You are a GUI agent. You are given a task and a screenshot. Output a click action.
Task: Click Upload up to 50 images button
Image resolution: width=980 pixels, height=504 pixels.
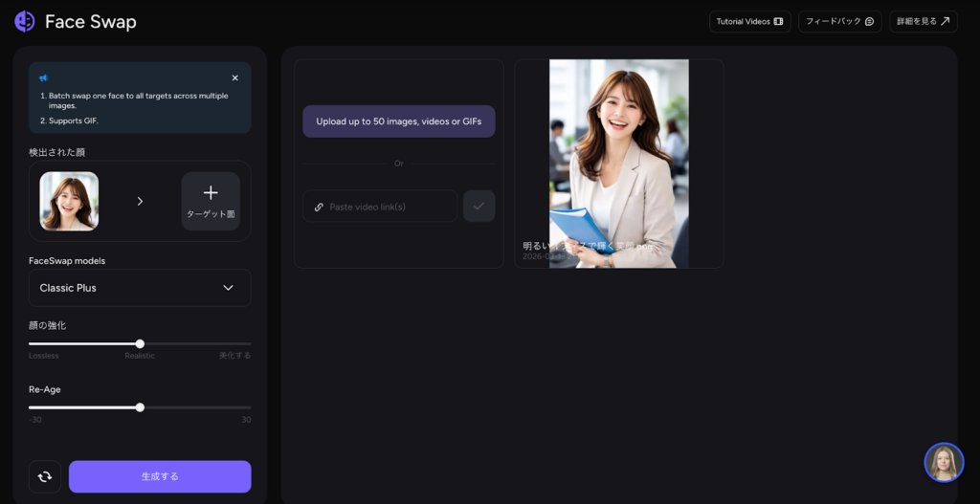click(398, 121)
